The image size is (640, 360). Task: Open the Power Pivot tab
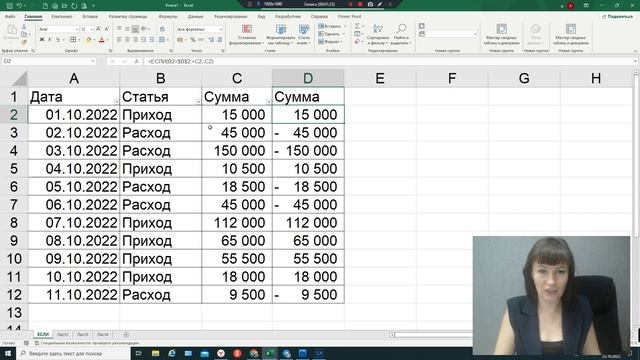coord(350,17)
